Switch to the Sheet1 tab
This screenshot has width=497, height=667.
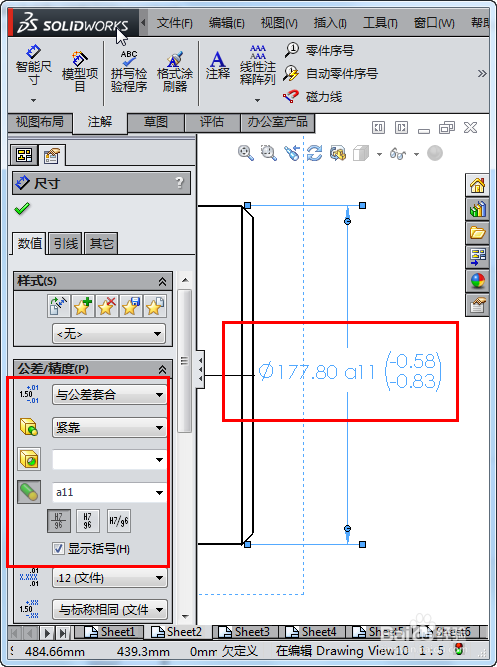pyautogui.click(x=110, y=632)
